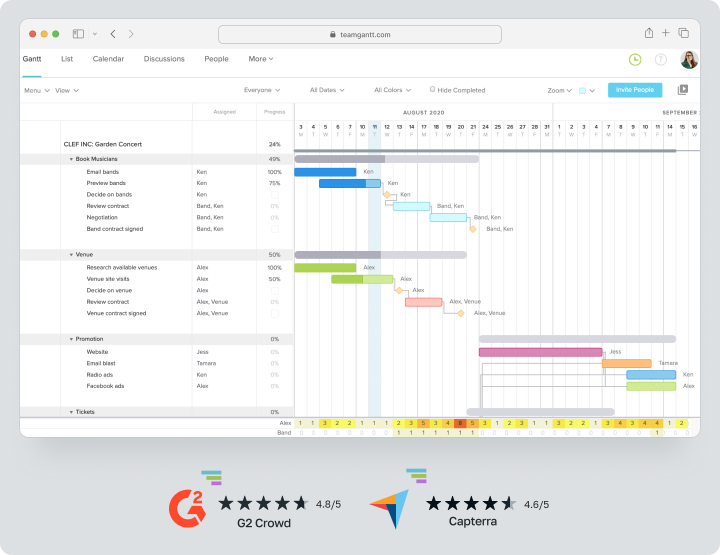Click the Venue site visits green bar
720x555 pixels.
point(362,279)
